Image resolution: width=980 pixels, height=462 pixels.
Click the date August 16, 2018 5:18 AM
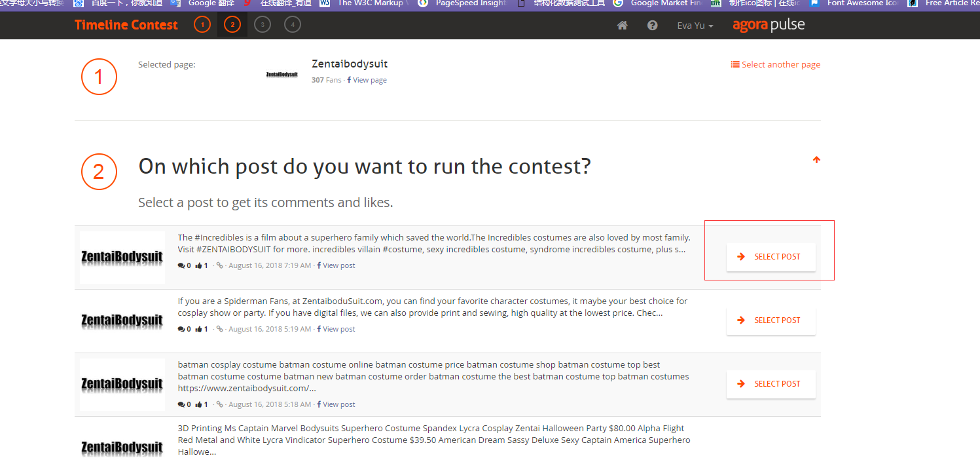(x=270, y=404)
